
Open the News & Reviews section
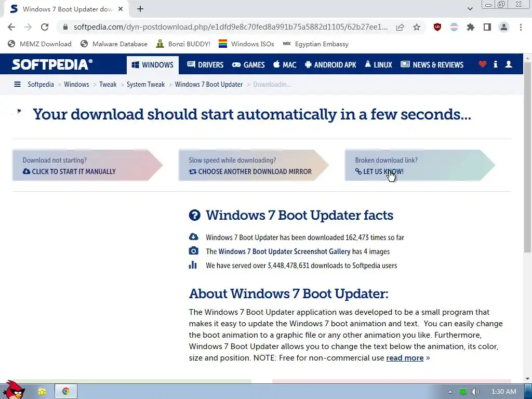pyautogui.click(x=432, y=64)
